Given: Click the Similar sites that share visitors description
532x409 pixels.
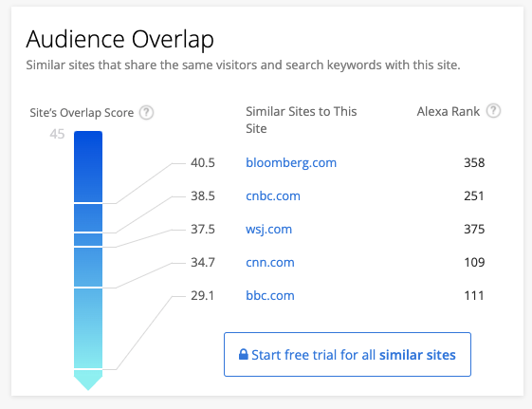Looking at the screenshot, I should click(243, 65).
